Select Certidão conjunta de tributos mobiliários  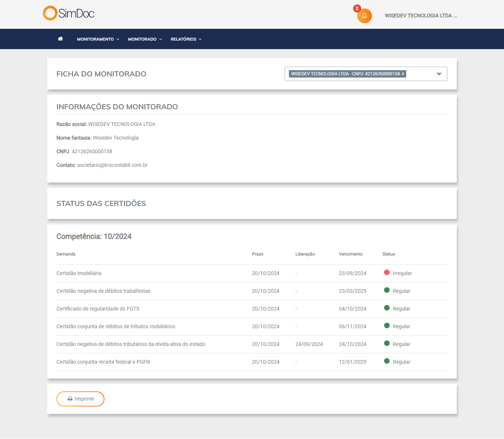pos(116,327)
